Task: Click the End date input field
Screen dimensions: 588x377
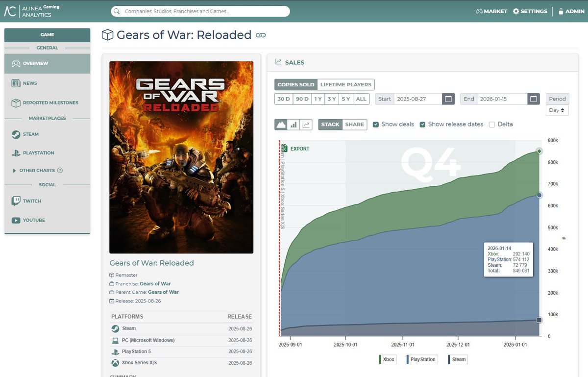Action: tap(502, 99)
